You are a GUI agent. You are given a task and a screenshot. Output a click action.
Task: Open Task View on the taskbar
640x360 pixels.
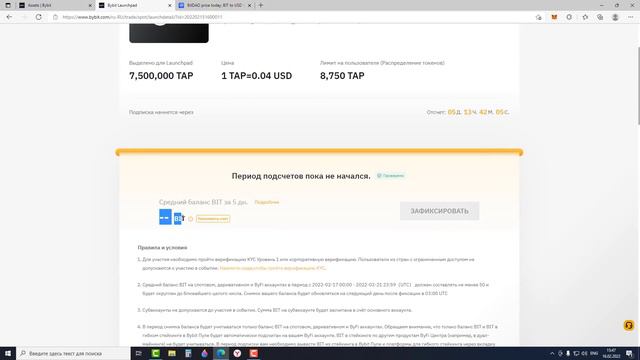click(x=139, y=353)
